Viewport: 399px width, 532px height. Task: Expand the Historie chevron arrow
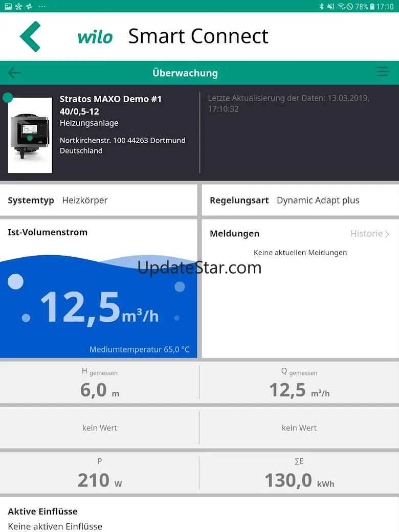coord(387,234)
